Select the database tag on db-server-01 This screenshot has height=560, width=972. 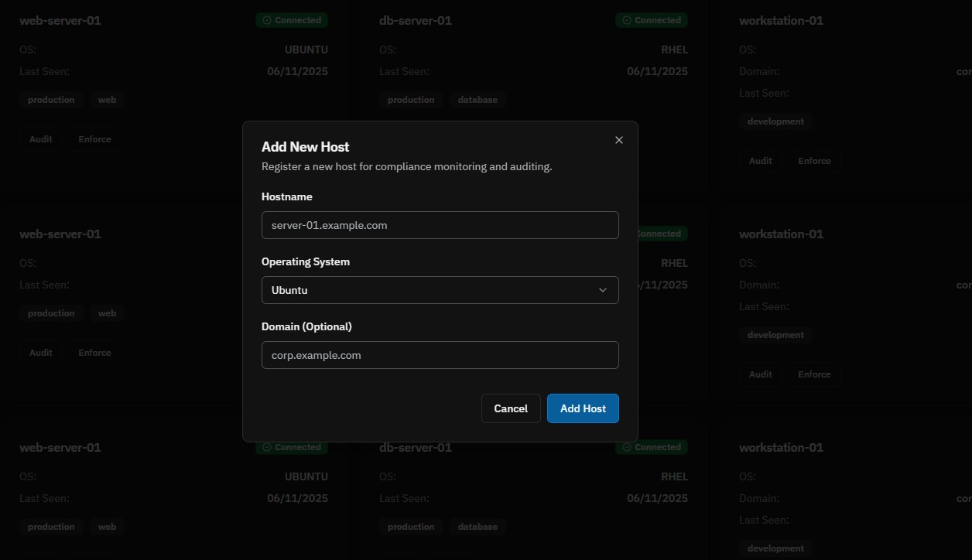[477, 99]
